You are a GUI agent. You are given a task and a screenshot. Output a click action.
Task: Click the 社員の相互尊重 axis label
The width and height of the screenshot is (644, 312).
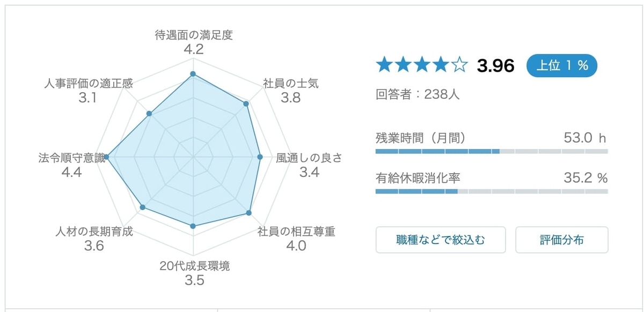[x=296, y=232]
